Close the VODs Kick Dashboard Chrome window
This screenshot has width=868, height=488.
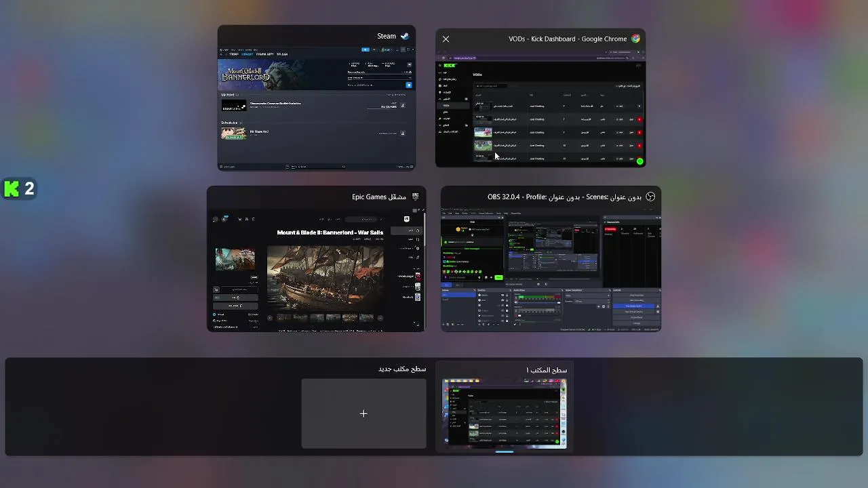(446, 39)
